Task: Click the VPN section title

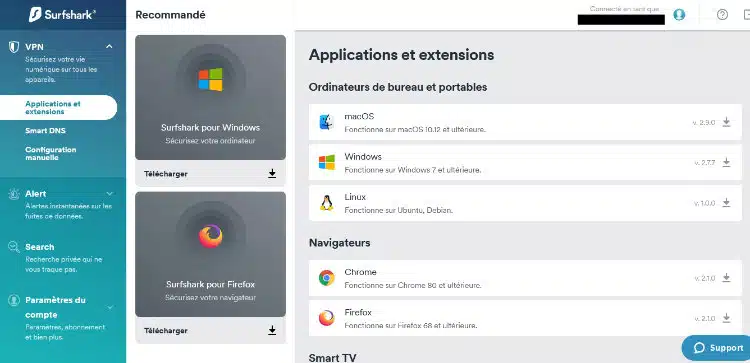Action: tap(34, 47)
